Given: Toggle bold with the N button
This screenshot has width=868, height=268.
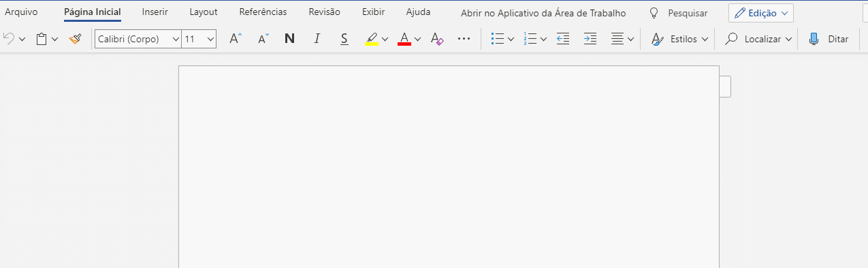Looking at the screenshot, I should [289, 39].
